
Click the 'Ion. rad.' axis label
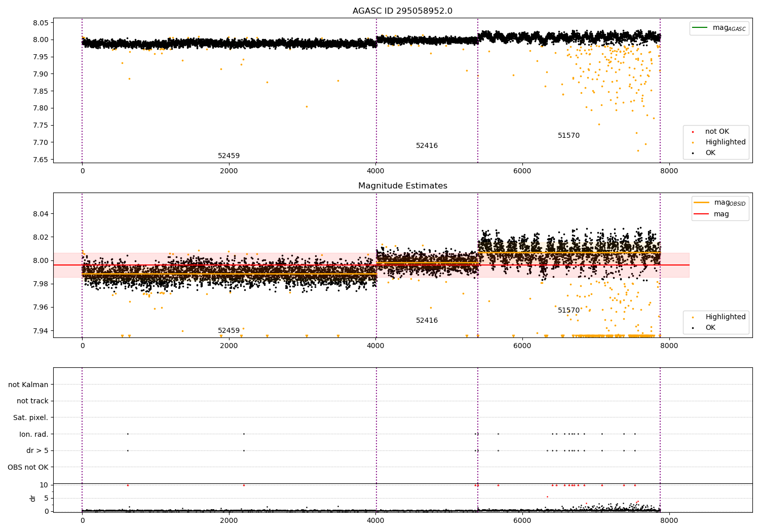[x=34, y=434]
